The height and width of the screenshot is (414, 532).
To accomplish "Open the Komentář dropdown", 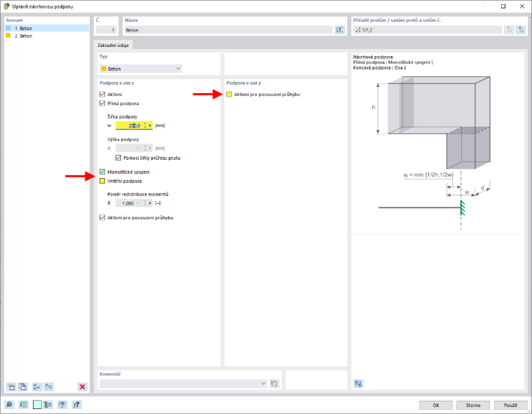I will 183,383.
